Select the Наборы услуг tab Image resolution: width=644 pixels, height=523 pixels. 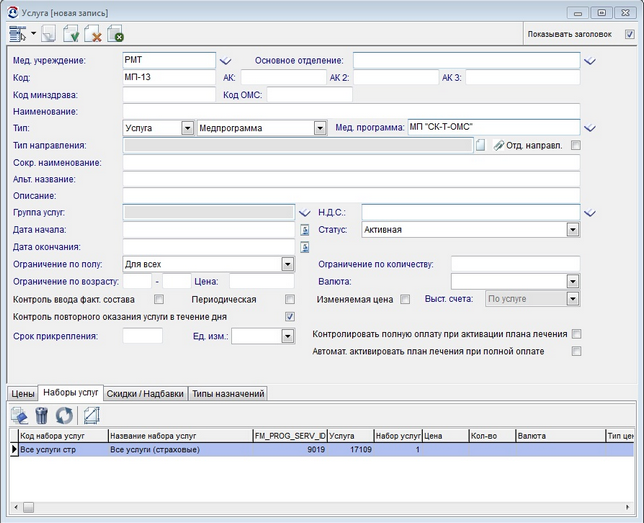[x=71, y=392]
